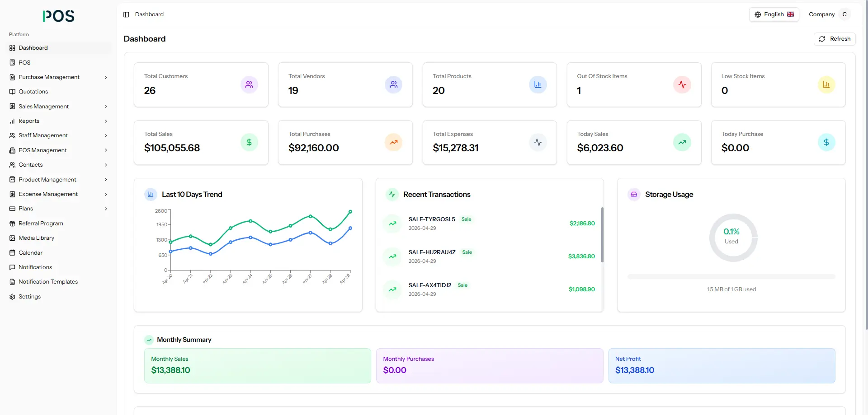Viewport: 868px width, 415px height.
Task: Click the $3,836.80 transaction amount
Action: [581, 256]
